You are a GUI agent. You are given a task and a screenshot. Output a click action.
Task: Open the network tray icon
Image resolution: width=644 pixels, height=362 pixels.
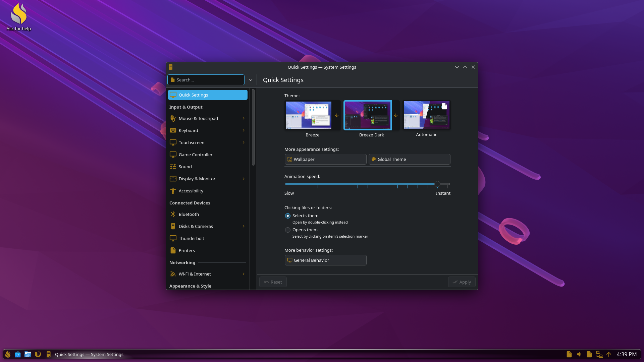click(x=599, y=354)
